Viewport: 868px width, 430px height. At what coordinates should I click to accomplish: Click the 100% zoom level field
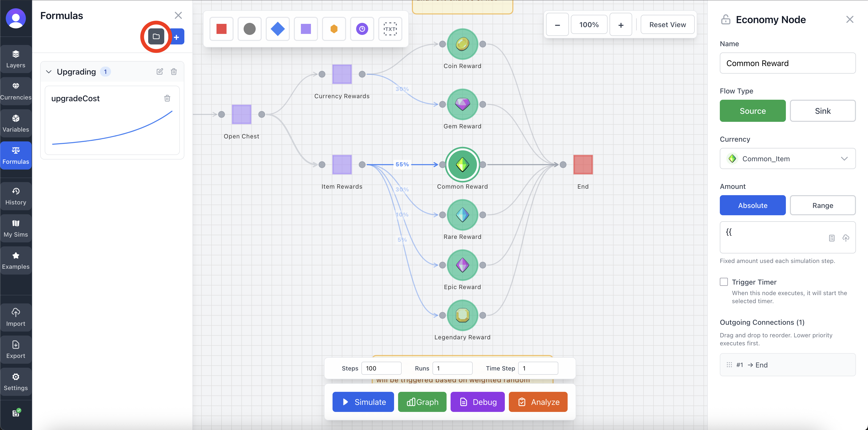pyautogui.click(x=589, y=25)
